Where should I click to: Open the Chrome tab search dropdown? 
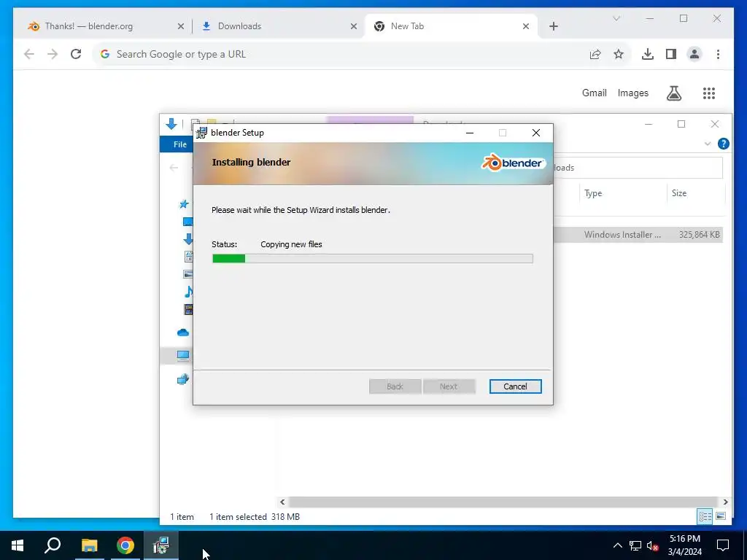coord(616,18)
